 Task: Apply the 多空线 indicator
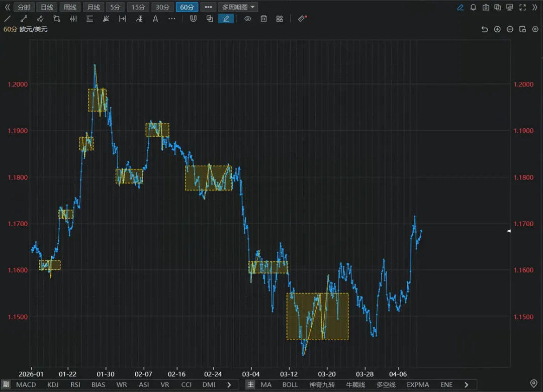click(386, 385)
